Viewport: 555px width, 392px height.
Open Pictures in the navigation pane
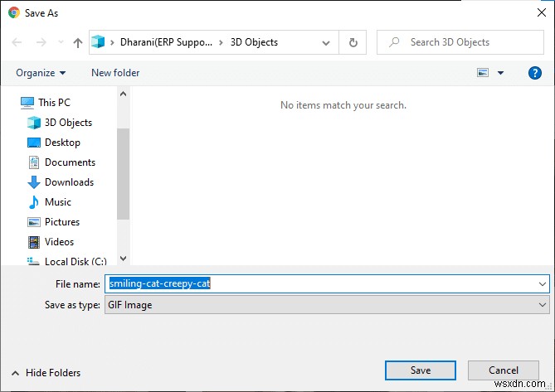click(62, 222)
